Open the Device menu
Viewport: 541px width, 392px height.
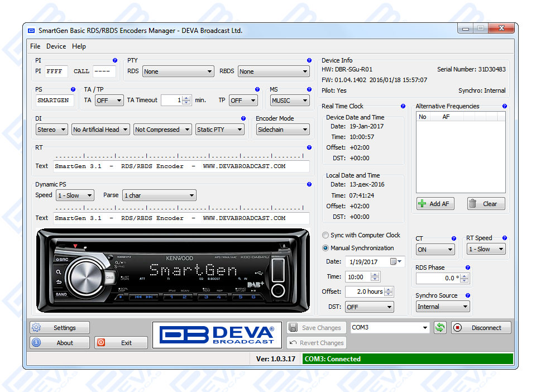tap(56, 46)
